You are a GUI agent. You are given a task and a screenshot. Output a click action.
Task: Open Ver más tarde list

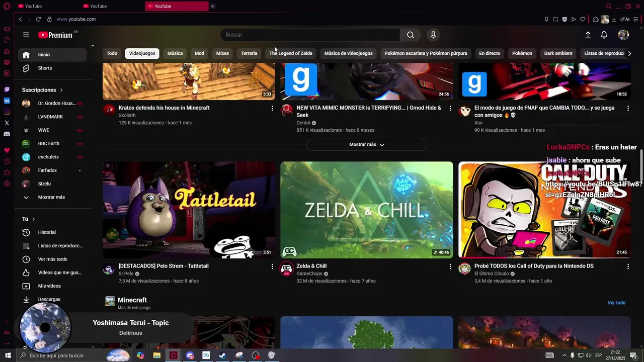[x=52, y=259]
